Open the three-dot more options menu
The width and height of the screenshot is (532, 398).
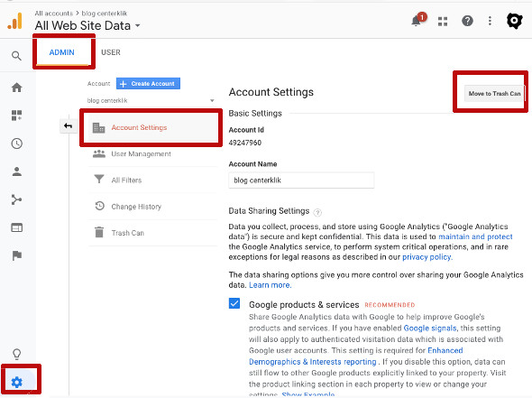coord(490,21)
